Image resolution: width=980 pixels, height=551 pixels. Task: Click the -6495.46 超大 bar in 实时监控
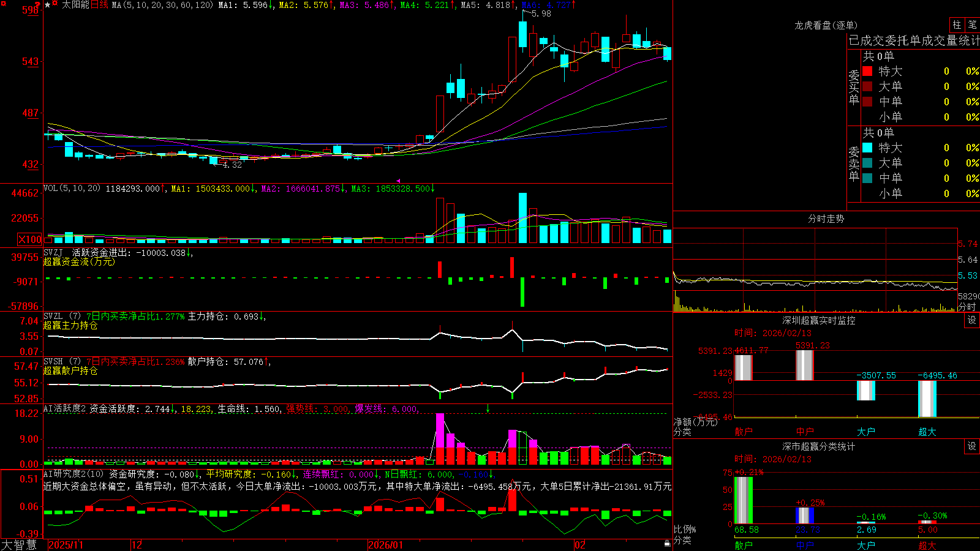point(927,399)
